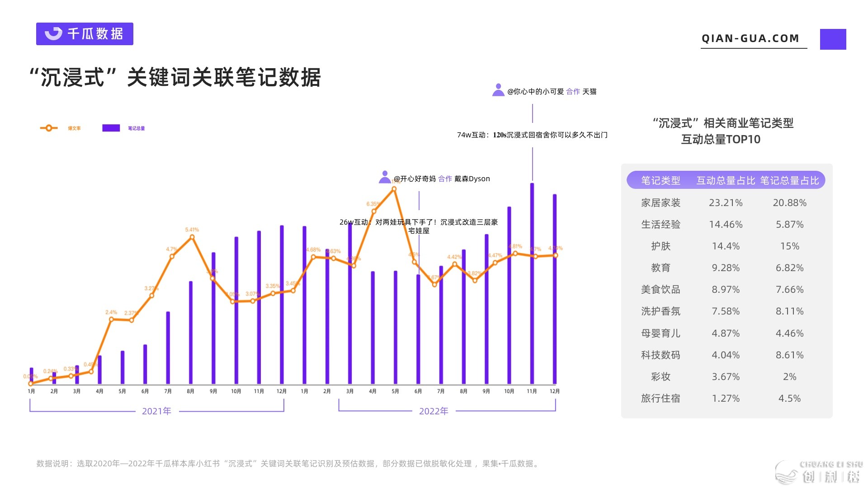Click the 2021年 bracket label
This screenshot has height=488, width=868.
coord(156,411)
